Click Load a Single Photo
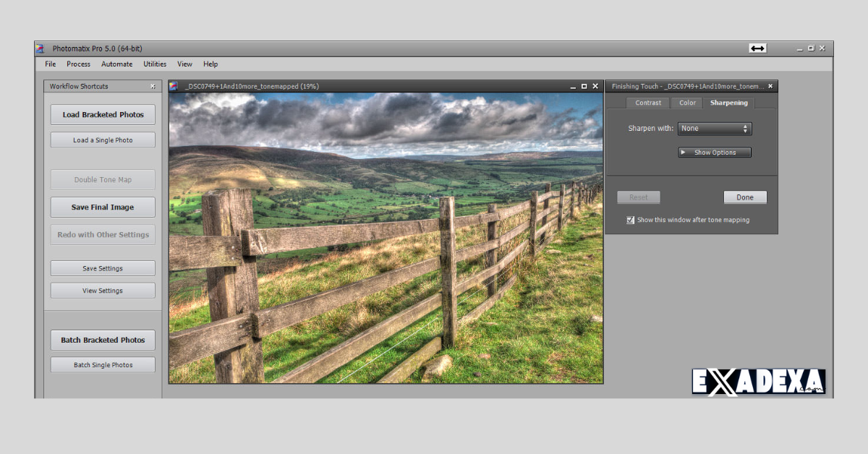 tap(102, 140)
